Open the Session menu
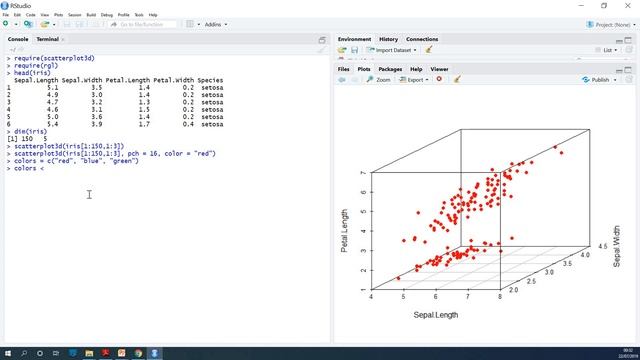Screen dimensions: 640x360 [75, 15]
